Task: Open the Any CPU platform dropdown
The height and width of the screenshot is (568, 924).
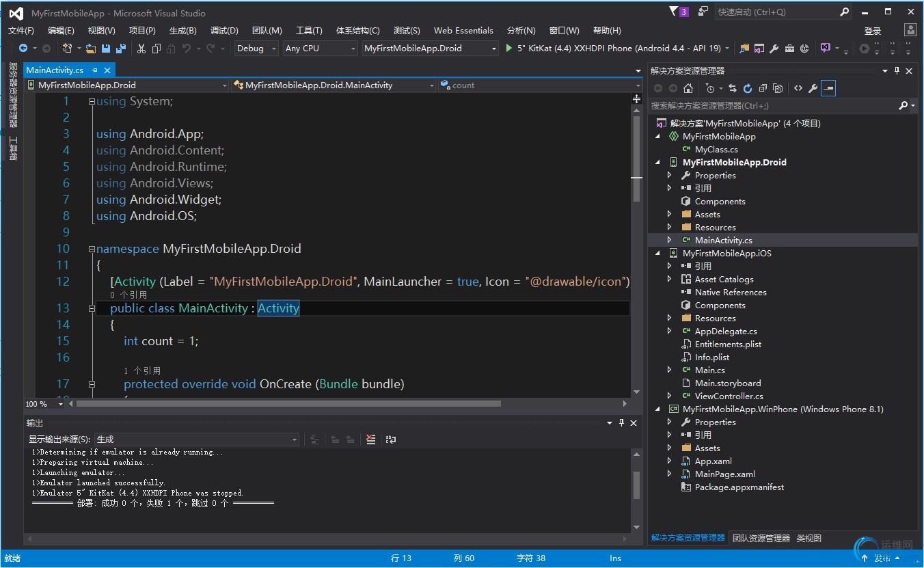Action: pyautogui.click(x=321, y=49)
